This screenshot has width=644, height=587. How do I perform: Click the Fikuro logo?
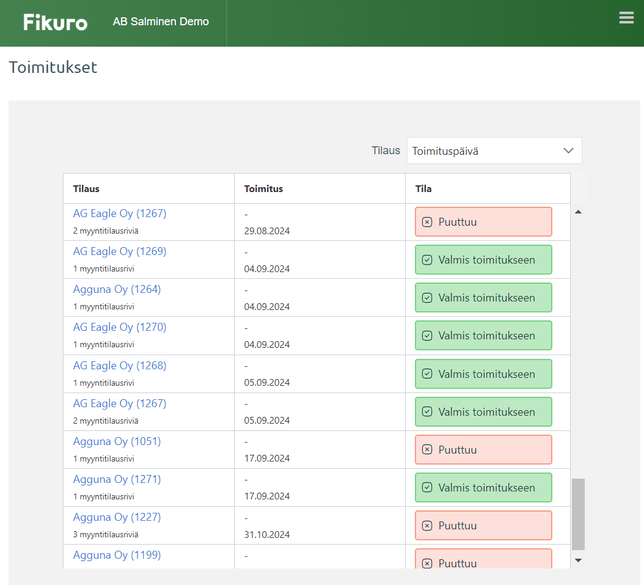tap(55, 22)
